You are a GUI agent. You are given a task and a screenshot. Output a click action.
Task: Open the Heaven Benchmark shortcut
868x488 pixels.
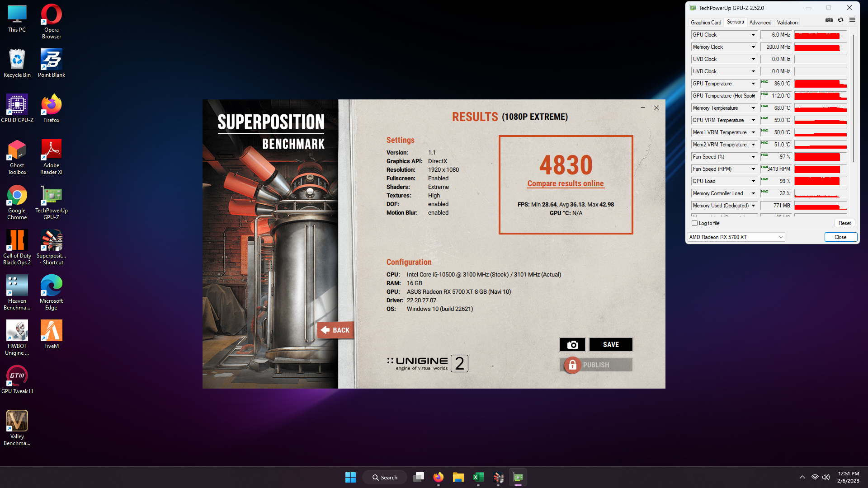point(17,292)
